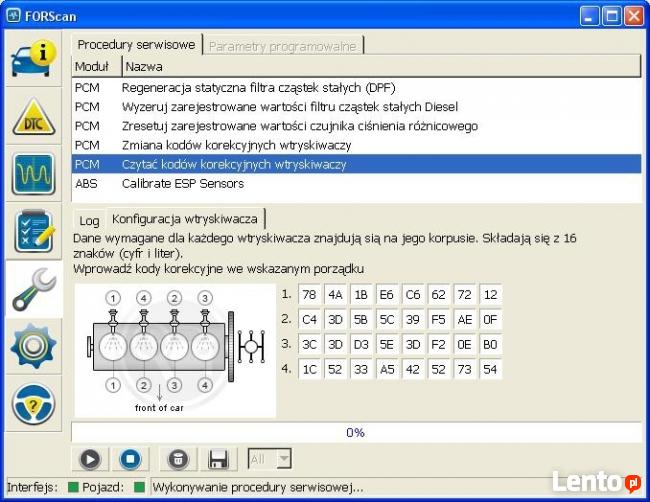Minimize the FORScan window
Viewport: 650px width, 502px height.
(589, 16)
